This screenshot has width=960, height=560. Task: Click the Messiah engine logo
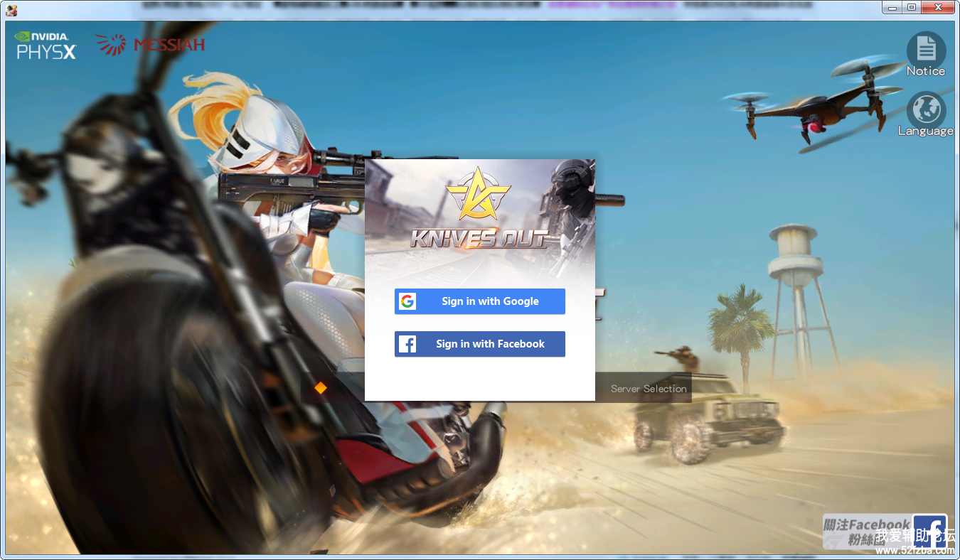pyautogui.click(x=150, y=45)
